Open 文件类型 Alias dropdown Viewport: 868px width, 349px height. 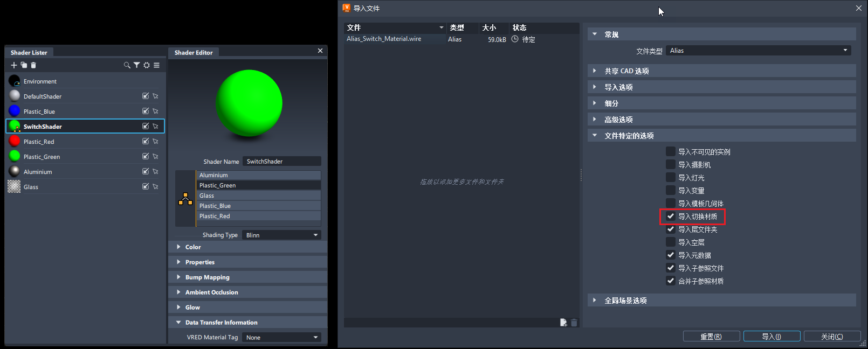click(x=759, y=51)
